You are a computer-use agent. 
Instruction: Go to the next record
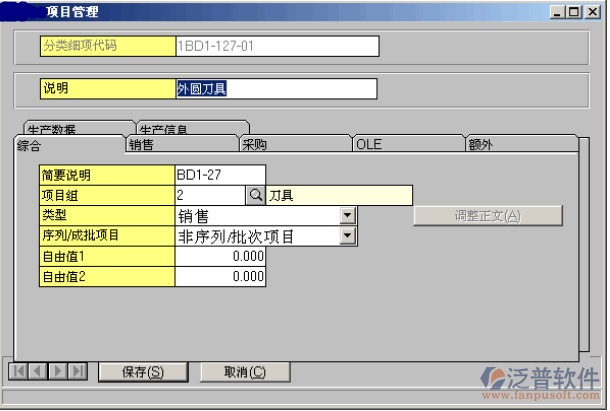click(57, 371)
